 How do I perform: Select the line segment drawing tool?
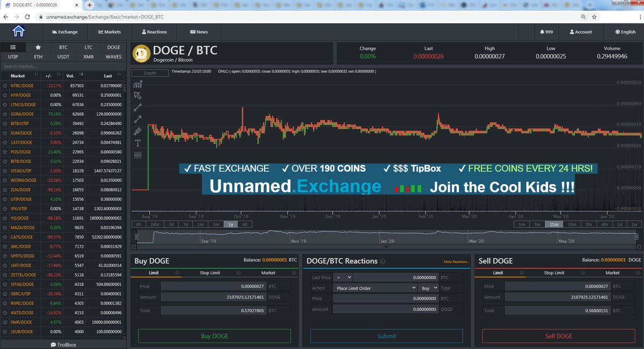(138, 107)
